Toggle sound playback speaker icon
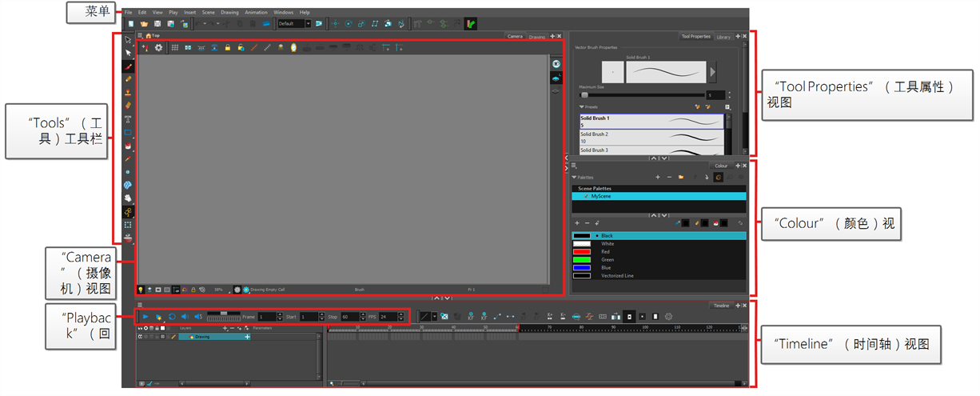 pos(185,317)
